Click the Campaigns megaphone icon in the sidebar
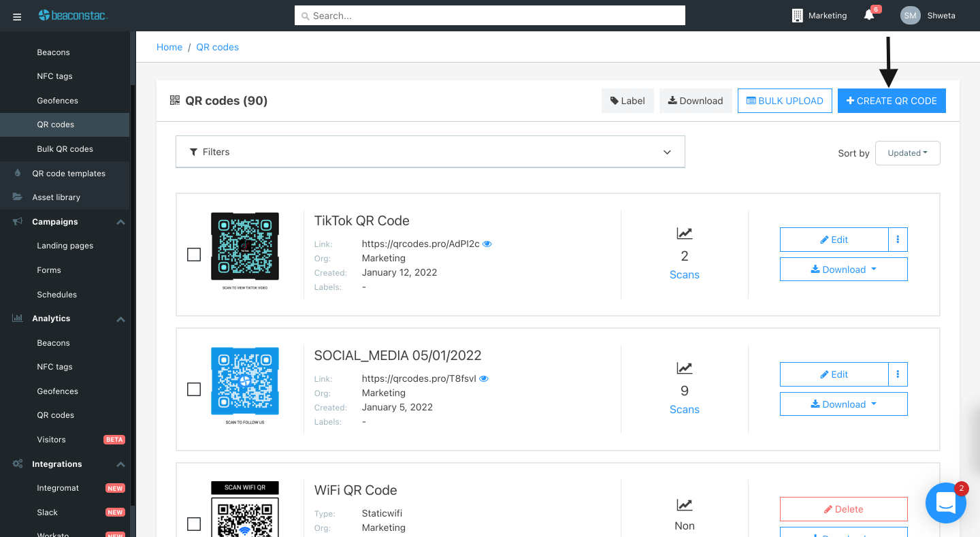Viewport: 980px width, 537px height. tap(17, 221)
